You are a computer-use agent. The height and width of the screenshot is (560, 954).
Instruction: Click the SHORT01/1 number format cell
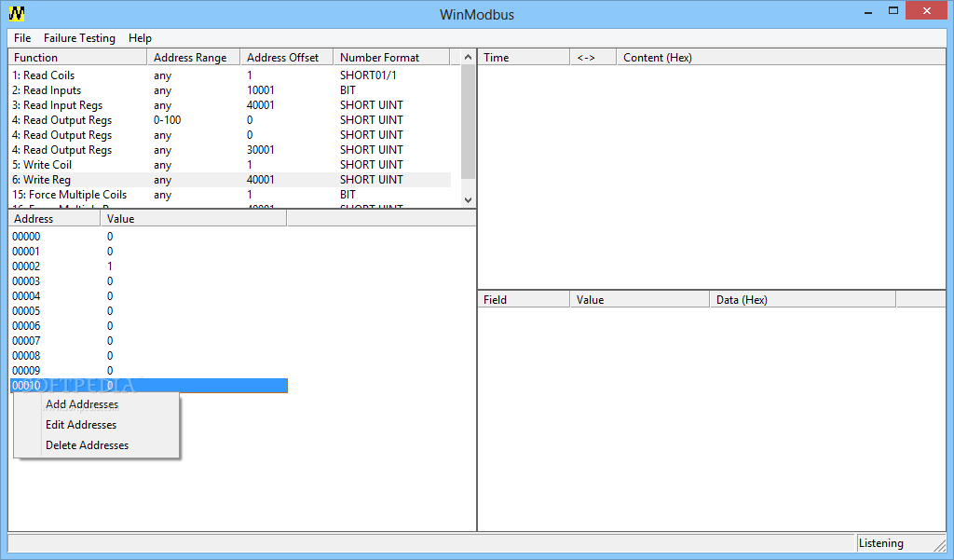(x=368, y=75)
